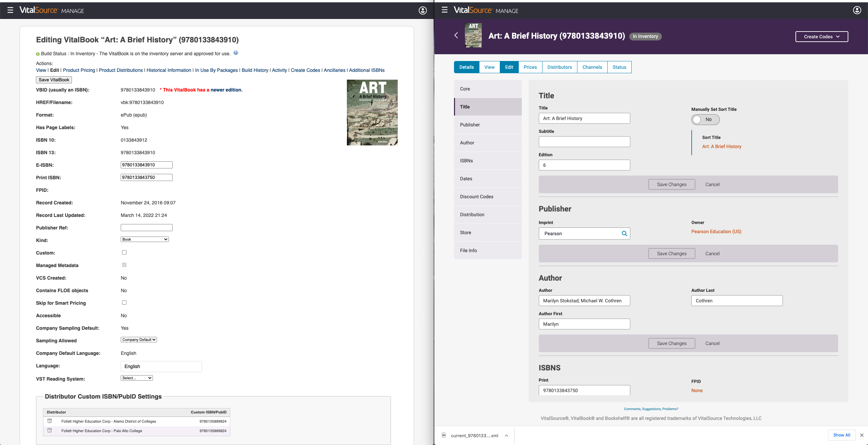This screenshot has height=445, width=868.
Task: Open the ART book cover image
Action: (x=372, y=113)
